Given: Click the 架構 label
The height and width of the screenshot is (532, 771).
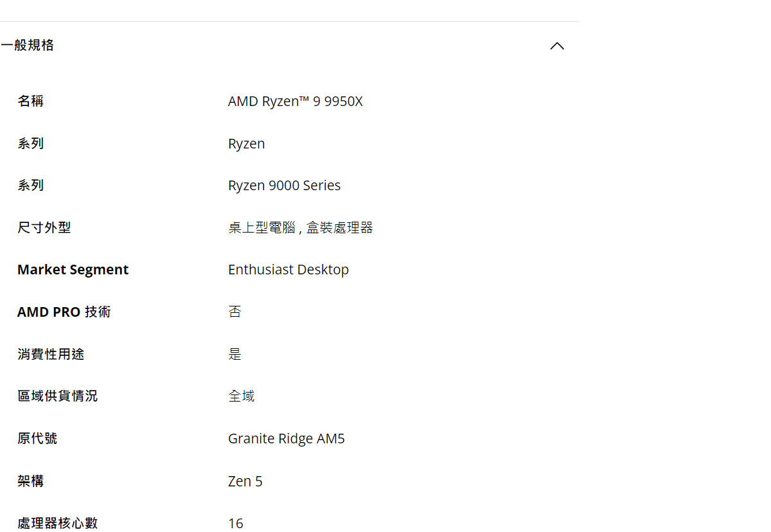Looking at the screenshot, I should (31, 481).
